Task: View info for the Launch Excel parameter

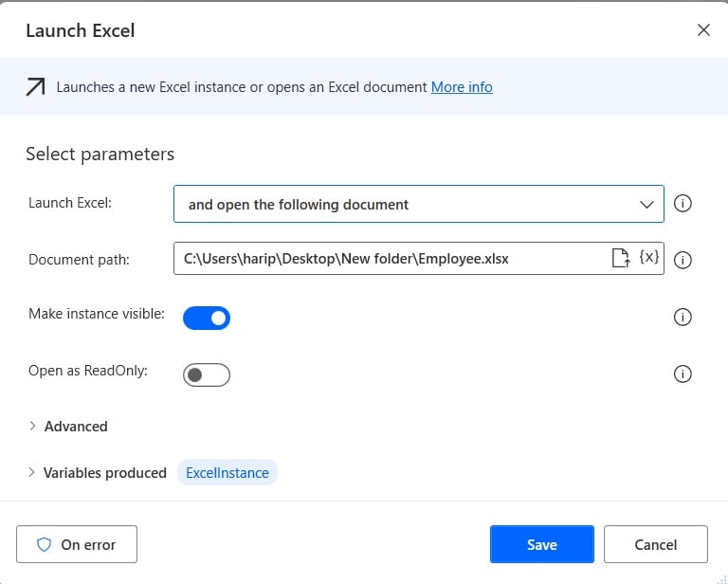Action: coord(682,203)
